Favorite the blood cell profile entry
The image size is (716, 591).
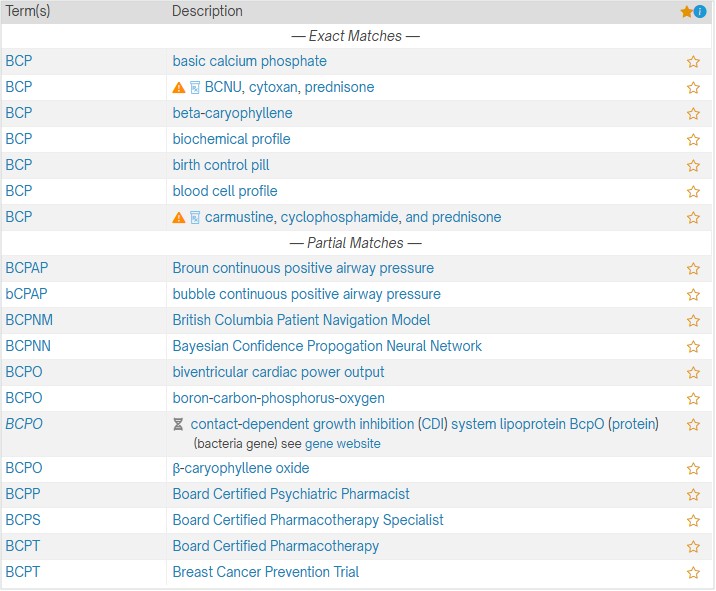click(x=693, y=192)
